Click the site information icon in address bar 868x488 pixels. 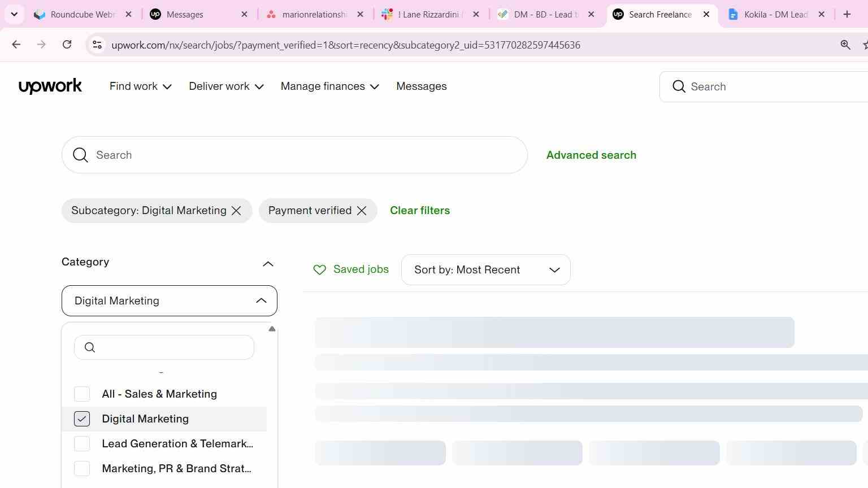pyautogui.click(x=97, y=45)
